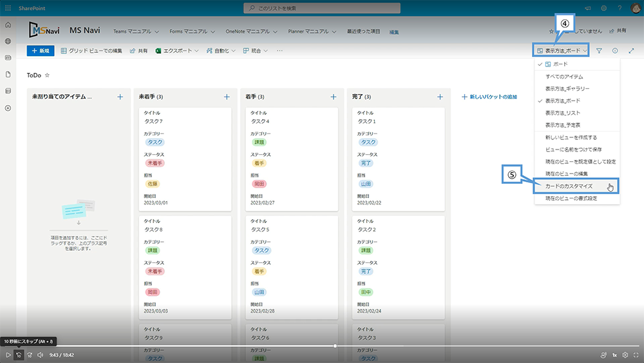The height and width of the screenshot is (363, 644).
Task: Click the news icon in left rail
Action: coord(8,57)
